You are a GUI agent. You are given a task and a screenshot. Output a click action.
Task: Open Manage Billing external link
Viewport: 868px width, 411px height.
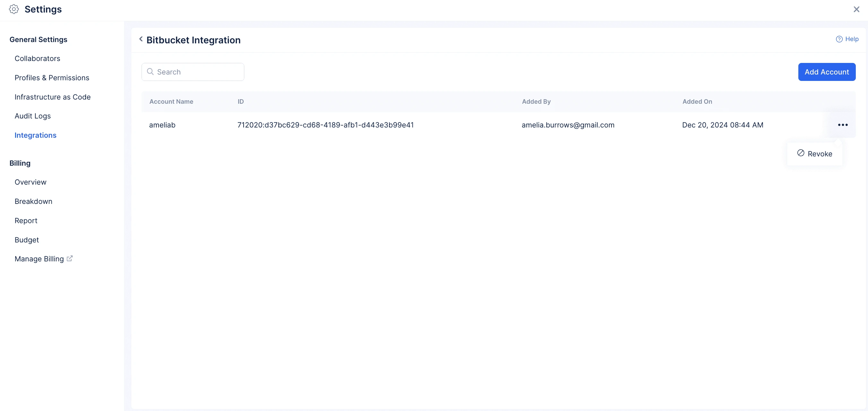point(43,259)
